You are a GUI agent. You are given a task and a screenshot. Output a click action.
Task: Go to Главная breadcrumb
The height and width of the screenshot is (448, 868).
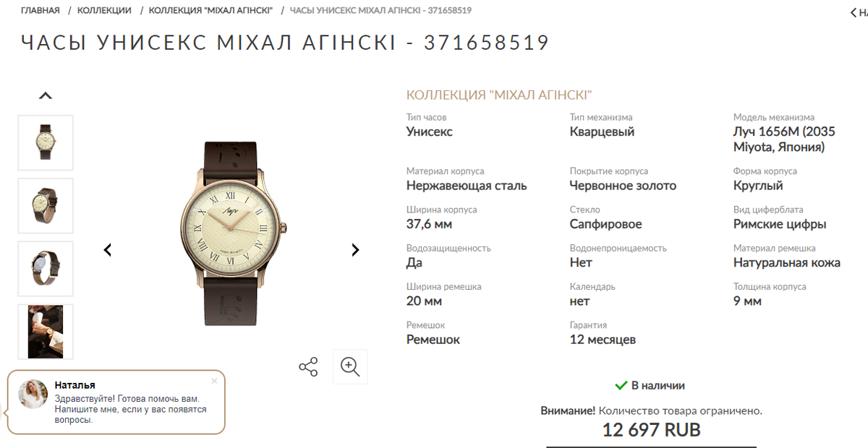click(x=41, y=11)
